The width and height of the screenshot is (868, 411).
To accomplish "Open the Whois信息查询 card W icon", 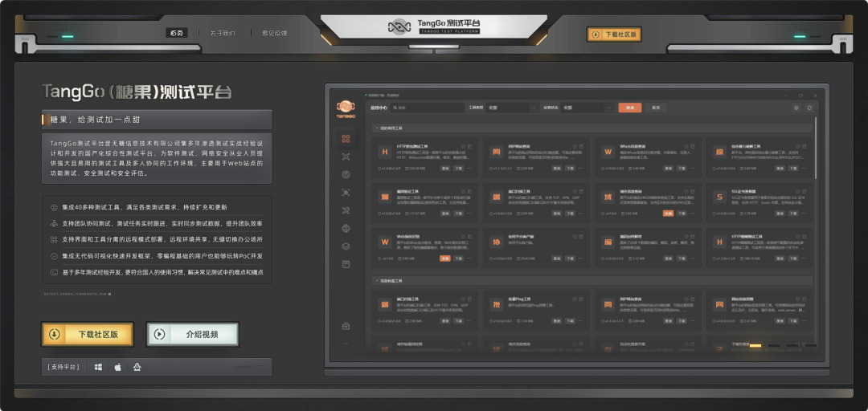I will (x=608, y=152).
